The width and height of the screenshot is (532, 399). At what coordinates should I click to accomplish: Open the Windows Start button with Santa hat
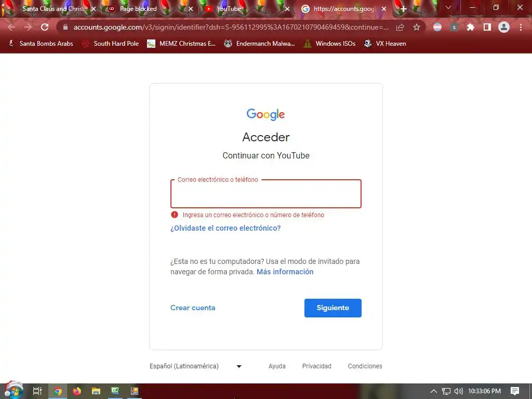[14, 391]
